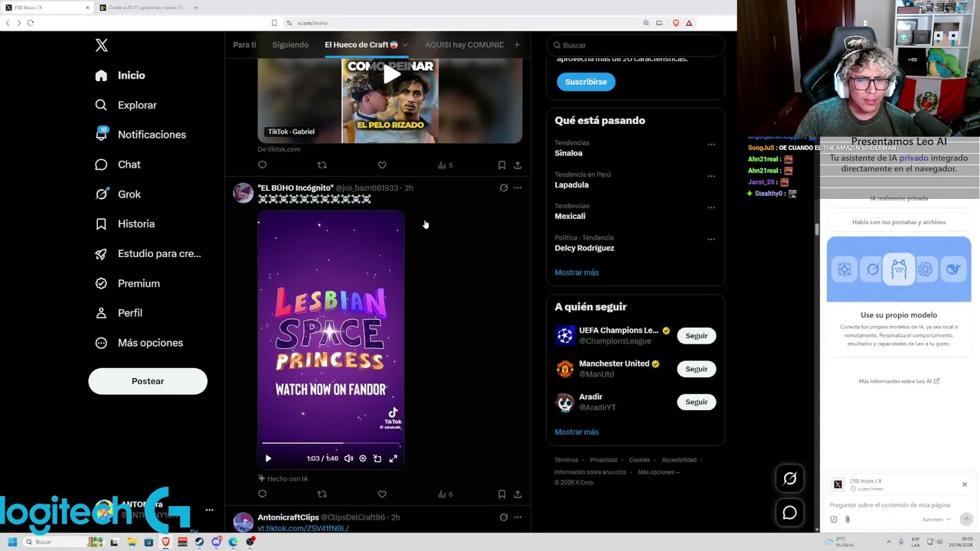980x551 pixels.
Task: Open Premium in the sidebar
Action: point(127,283)
